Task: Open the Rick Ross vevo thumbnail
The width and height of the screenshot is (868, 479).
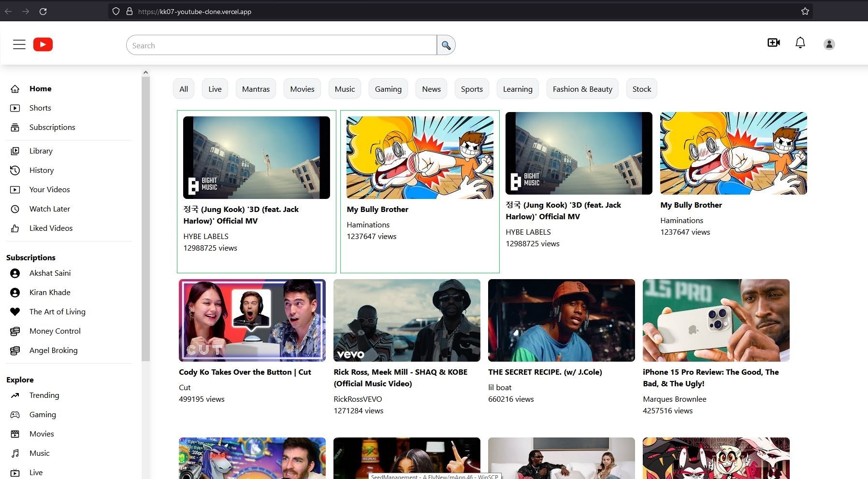Action: [x=407, y=320]
